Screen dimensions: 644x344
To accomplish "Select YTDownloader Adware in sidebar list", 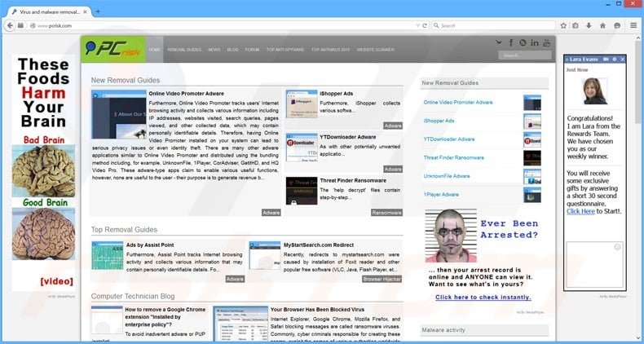I will coord(449,139).
